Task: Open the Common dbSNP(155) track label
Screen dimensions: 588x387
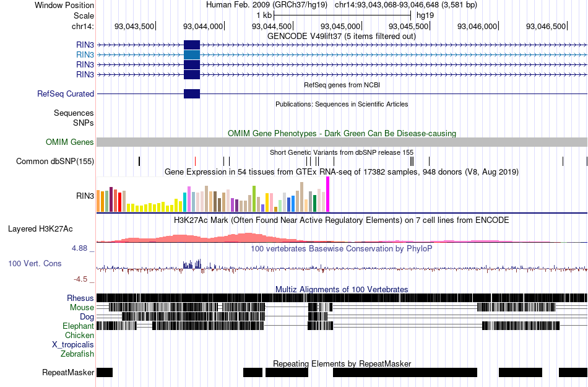Action: [x=55, y=161]
